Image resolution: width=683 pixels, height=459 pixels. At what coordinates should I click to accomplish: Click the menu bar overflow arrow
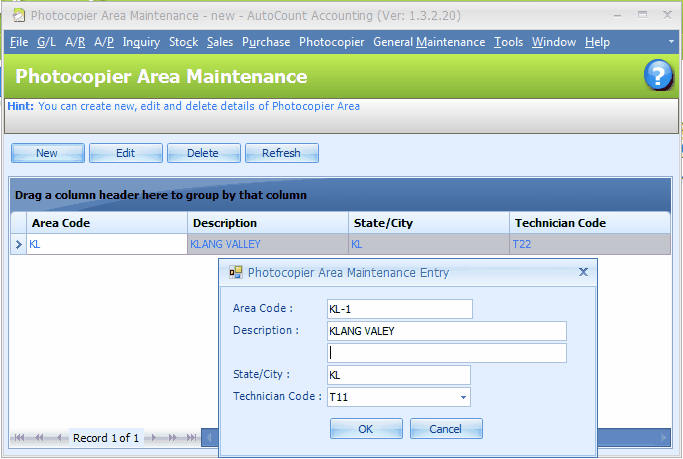(x=671, y=42)
